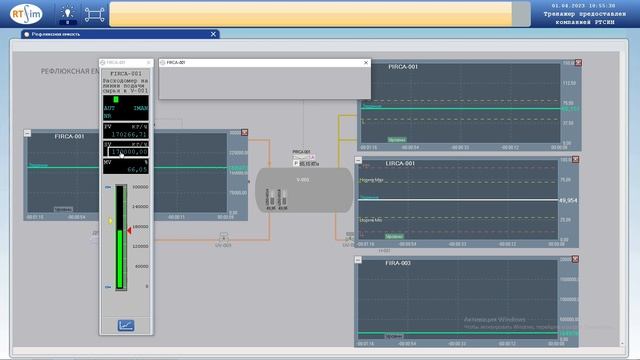Viewport: 640px width, 360px height.
Task: Click the AUT mode indicator in faceplate
Action: [109, 108]
